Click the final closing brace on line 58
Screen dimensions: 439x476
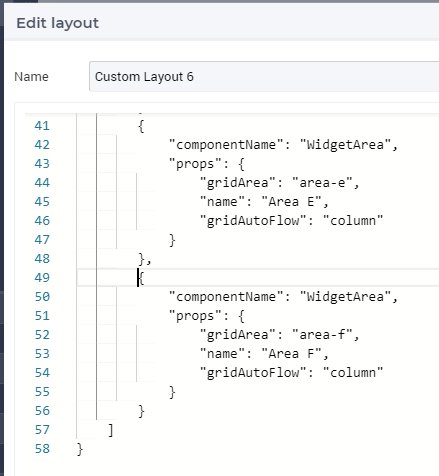tap(80, 449)
